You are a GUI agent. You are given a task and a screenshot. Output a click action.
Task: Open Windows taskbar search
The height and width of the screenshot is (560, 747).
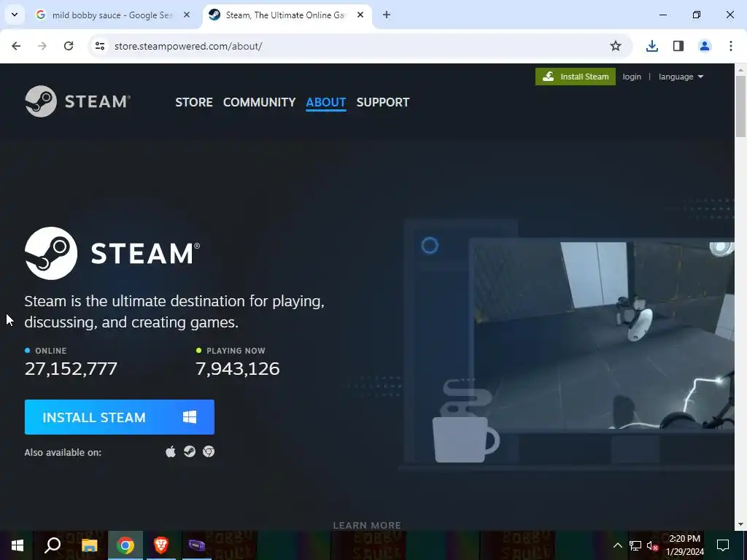pyautogui.click(x=53, y=545)
